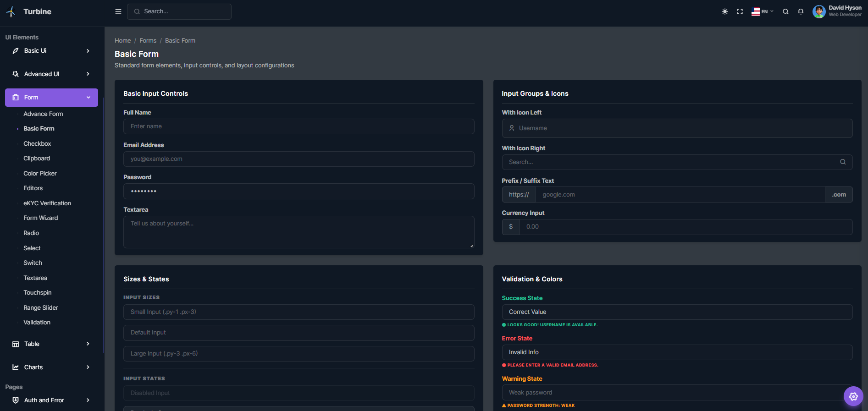Click the Turbine logo icon
The width and height of the screenshot is (868, 411).
pos(11,12)
